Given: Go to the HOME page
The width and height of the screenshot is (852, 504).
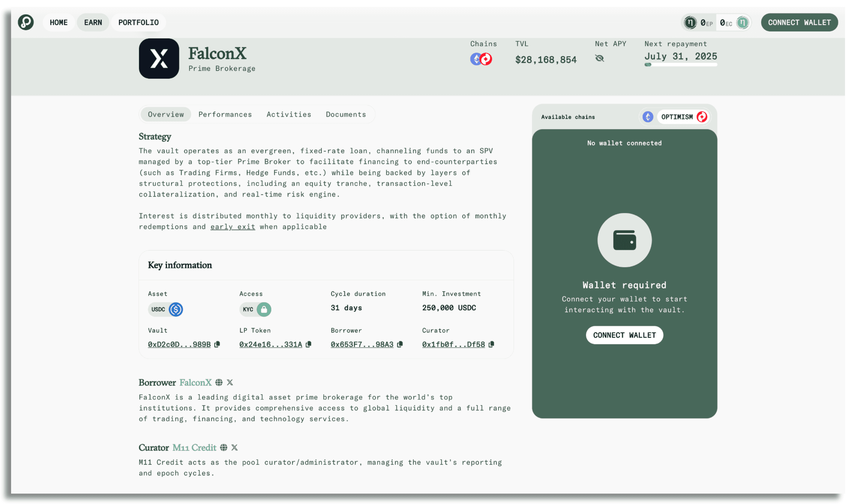Looking at the screenshot, I should point(59,22).
